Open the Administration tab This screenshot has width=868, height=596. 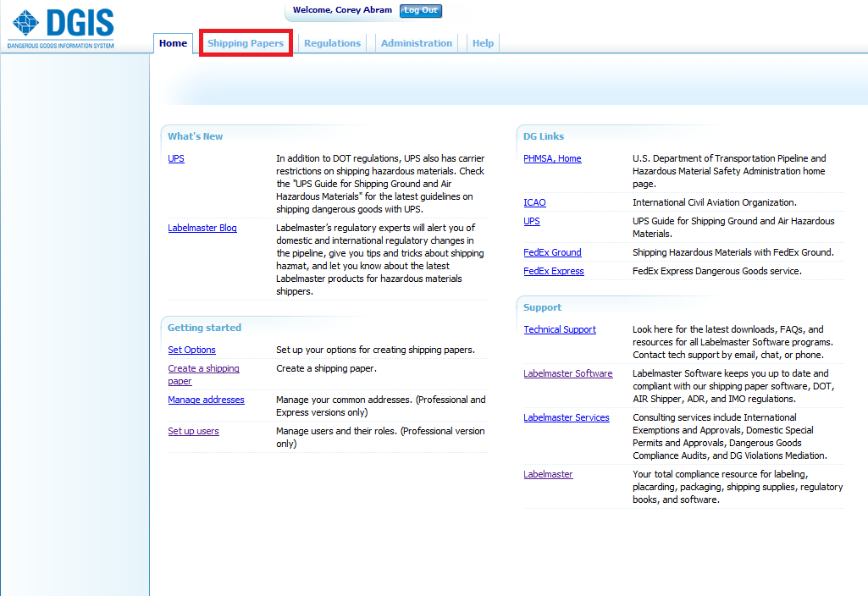[x=416, y=43]
